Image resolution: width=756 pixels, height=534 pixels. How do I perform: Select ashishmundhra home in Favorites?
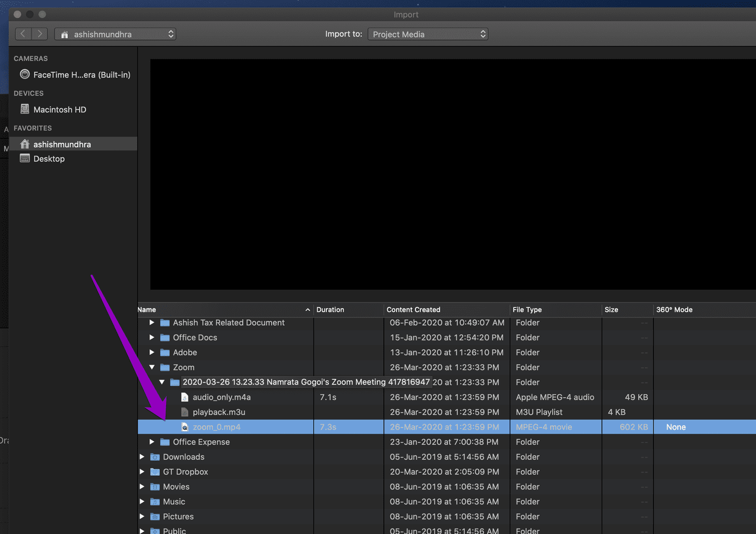[73, 144]
